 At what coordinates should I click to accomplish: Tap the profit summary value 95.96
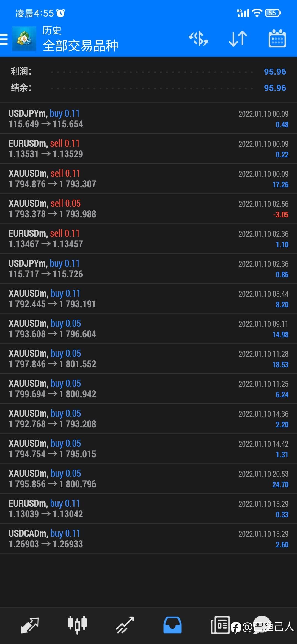275,72
